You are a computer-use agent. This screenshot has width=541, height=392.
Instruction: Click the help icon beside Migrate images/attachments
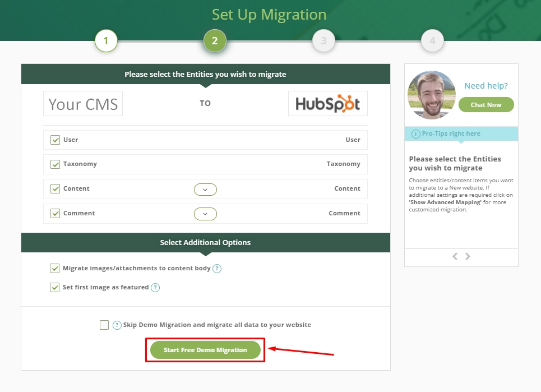(216, 269)
